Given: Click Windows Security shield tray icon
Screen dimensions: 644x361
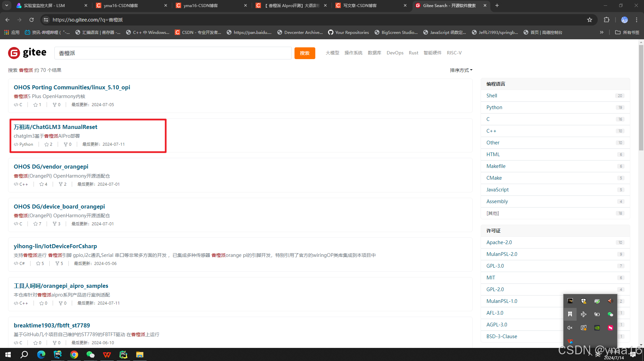Looking at the screenshot, I should click(584, 301).
